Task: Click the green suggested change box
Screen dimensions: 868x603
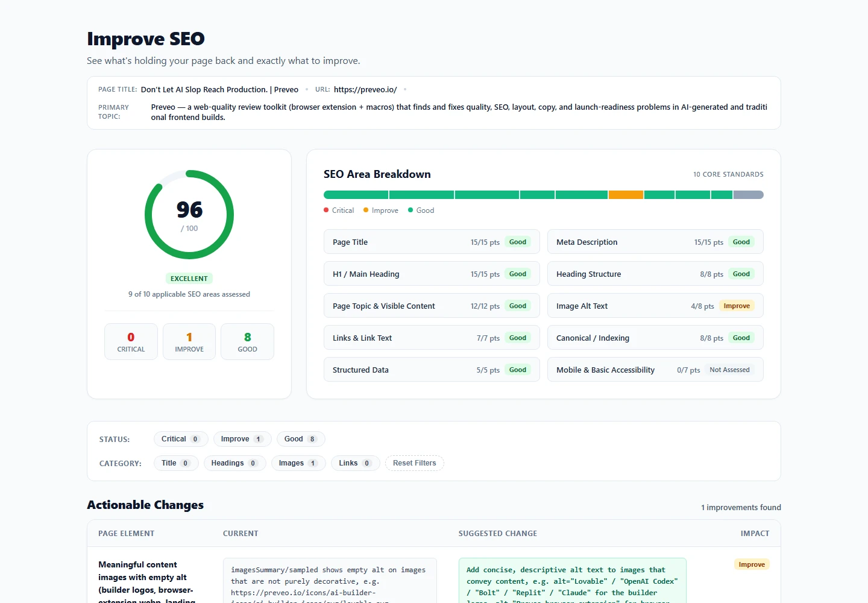Action: (573, 580)
